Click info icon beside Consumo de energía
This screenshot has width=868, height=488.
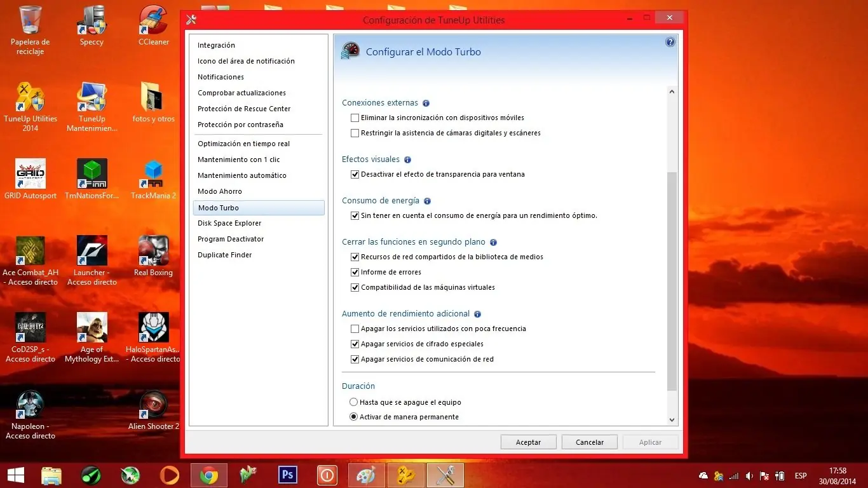click(427, 201)
